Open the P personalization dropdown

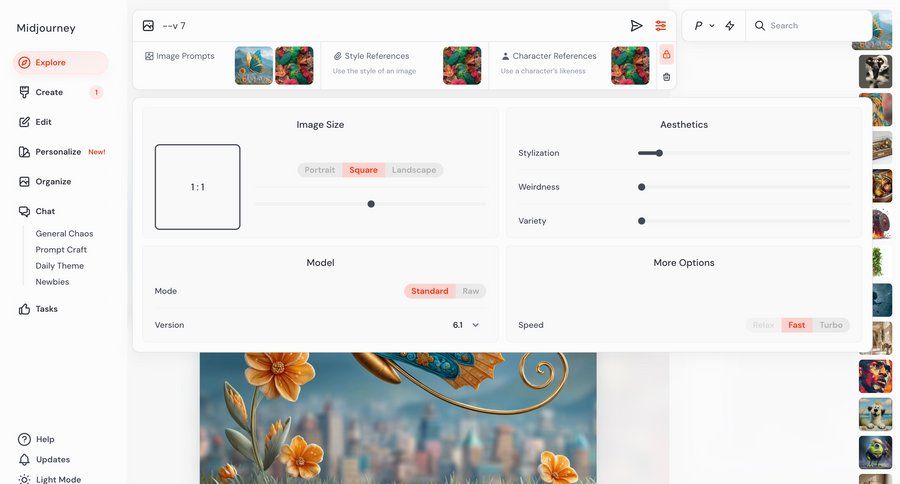pyautogui.click(x=704, y=26)
